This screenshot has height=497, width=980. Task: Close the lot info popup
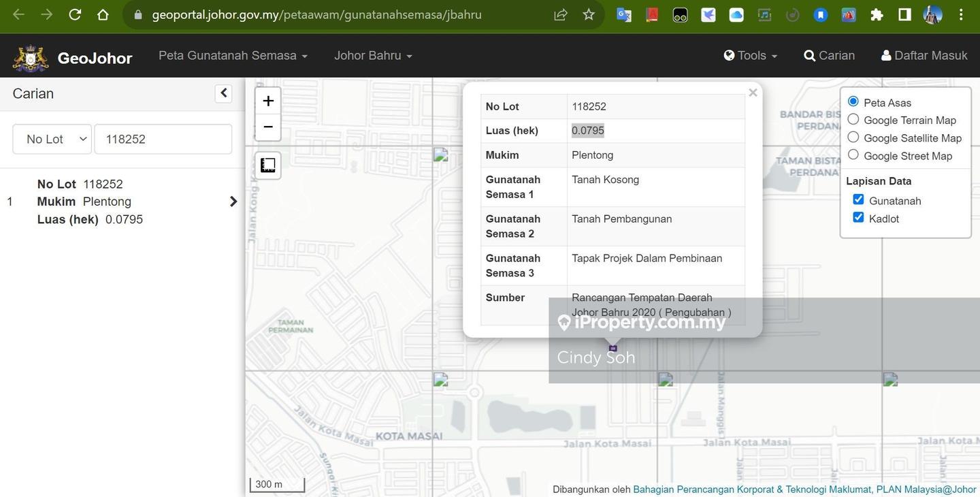752,93
